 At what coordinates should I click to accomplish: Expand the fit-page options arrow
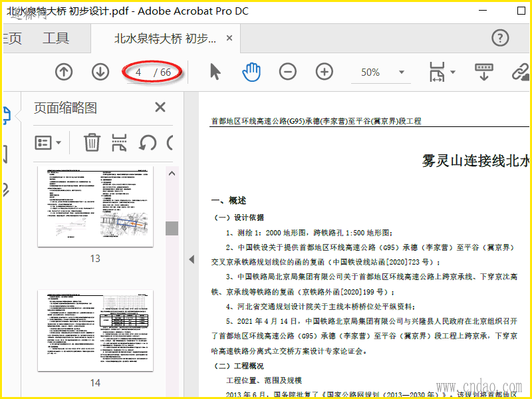click(x=453, y=72)
